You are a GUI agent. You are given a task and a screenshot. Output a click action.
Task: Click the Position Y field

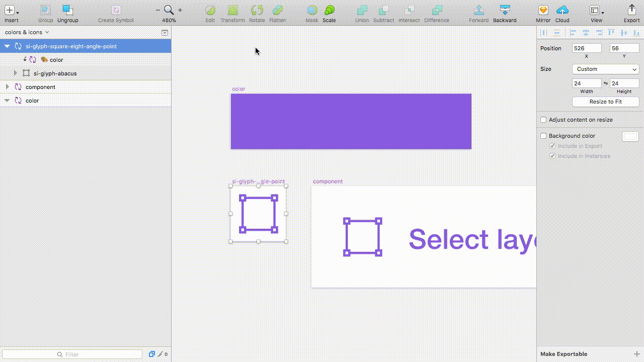[624, 48]
